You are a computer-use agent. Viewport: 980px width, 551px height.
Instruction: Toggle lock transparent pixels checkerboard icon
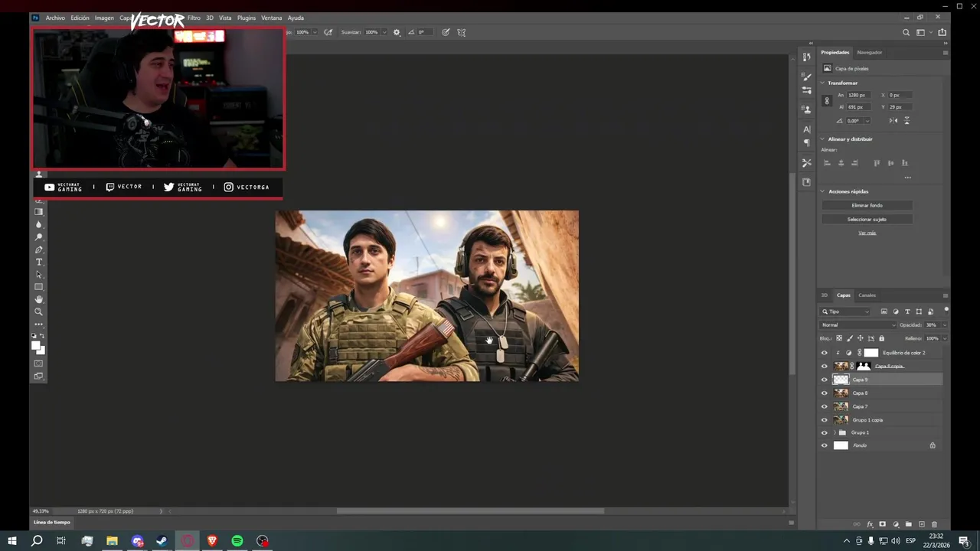click(x=839, y=338)
